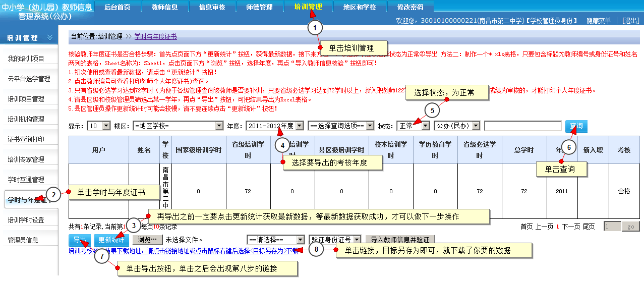Open the 师德管理 tab
This screenshot has height=281, width=644.
tap(259, 7)
